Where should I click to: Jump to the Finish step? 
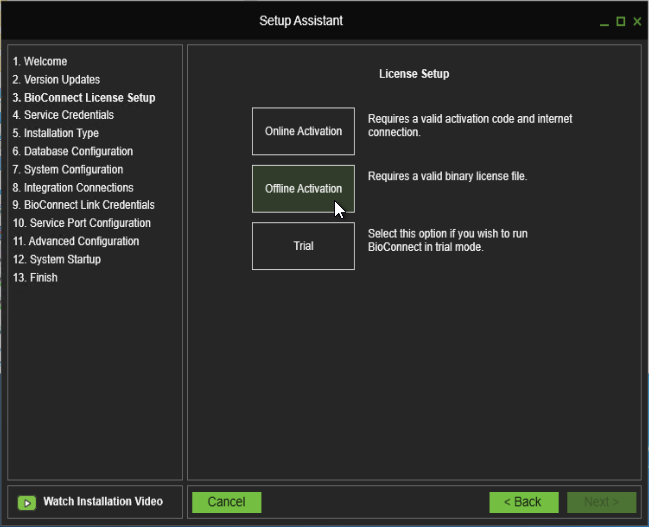(35, 278)
